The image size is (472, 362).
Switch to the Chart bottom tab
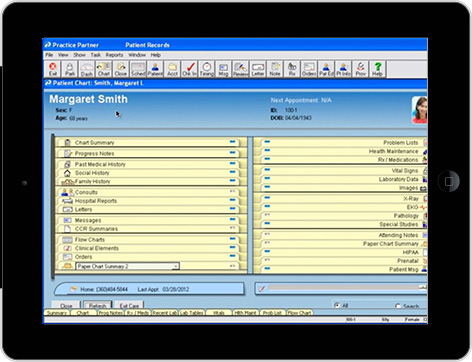pos(83,313)
